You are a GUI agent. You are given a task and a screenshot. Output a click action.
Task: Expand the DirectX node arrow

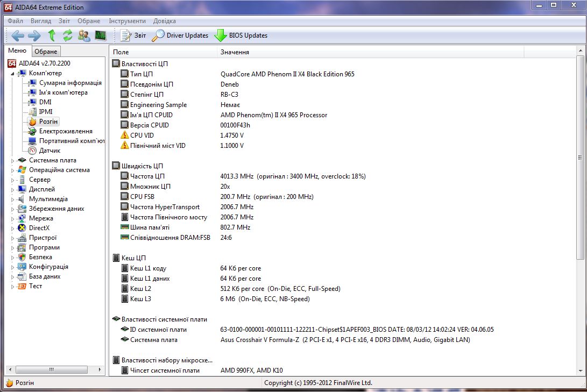tap(13, 228)
